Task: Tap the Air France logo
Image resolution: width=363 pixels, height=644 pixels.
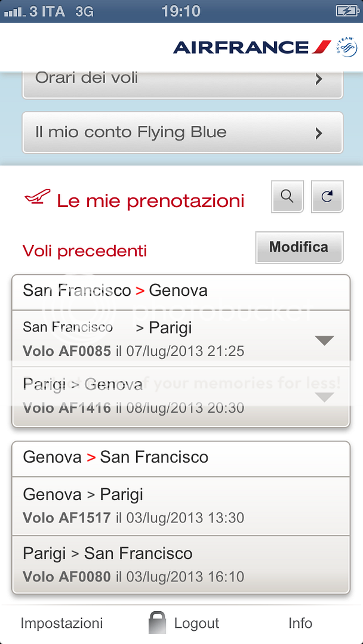Action: [x=252, y=47]
